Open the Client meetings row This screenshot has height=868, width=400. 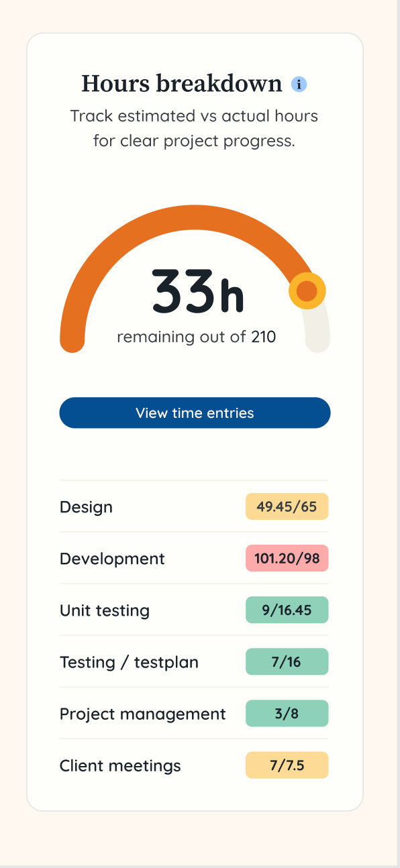pyautogui.click(x=194, y=765)
